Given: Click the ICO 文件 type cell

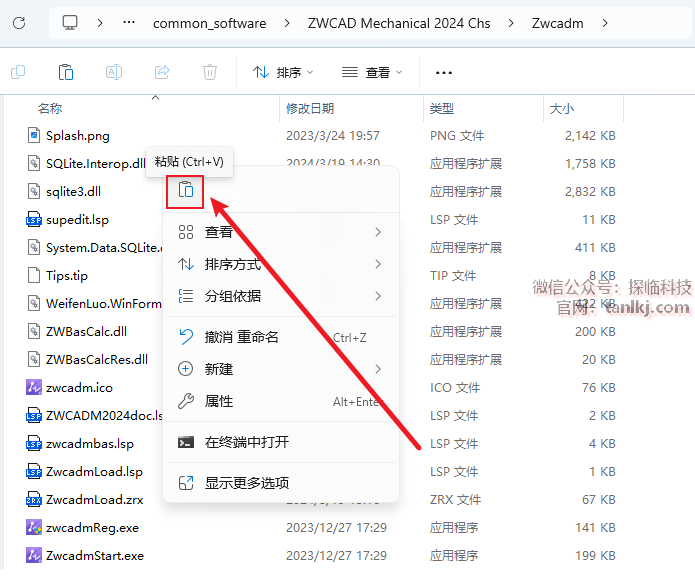Looking at the screenshot, I should [455, 387].
